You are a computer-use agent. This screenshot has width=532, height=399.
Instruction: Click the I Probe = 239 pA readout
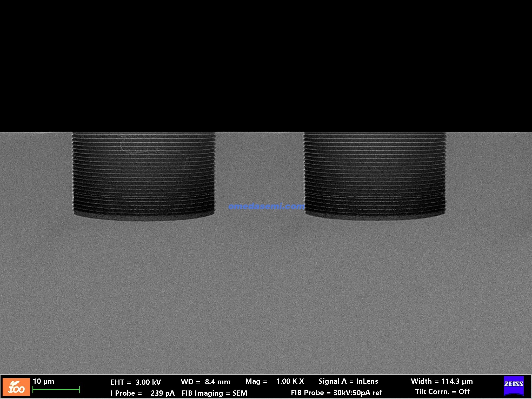coord(142,393)
